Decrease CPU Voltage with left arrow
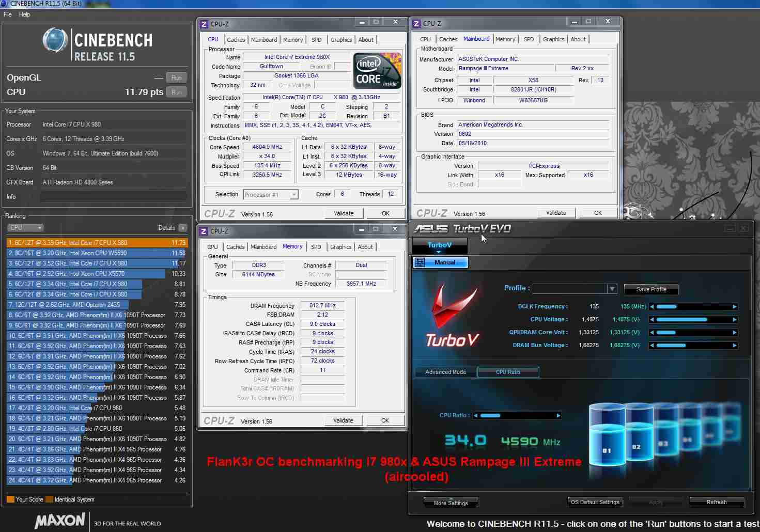760x532 pixels. coord(652,320)
